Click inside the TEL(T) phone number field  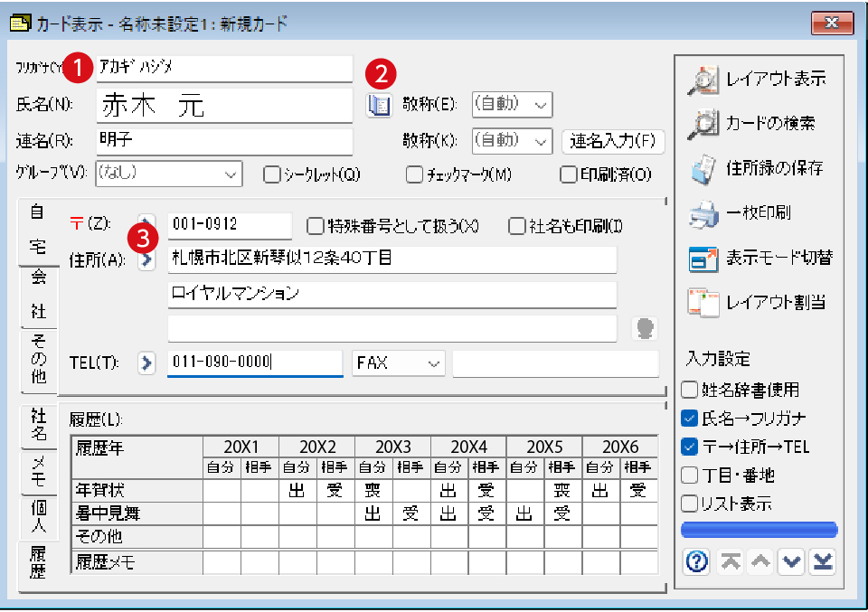point(253,363)
